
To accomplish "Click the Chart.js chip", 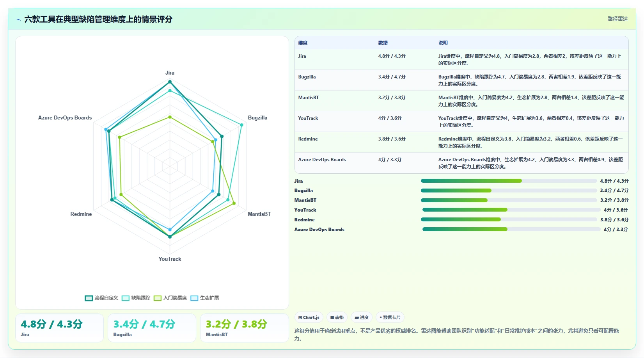I will click(x=309, y=317).
